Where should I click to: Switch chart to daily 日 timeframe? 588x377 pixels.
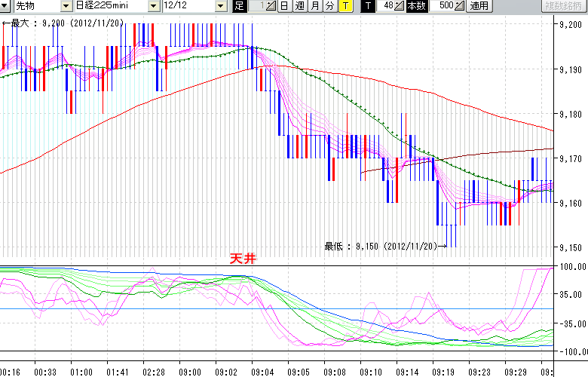(x=283, y=6)
